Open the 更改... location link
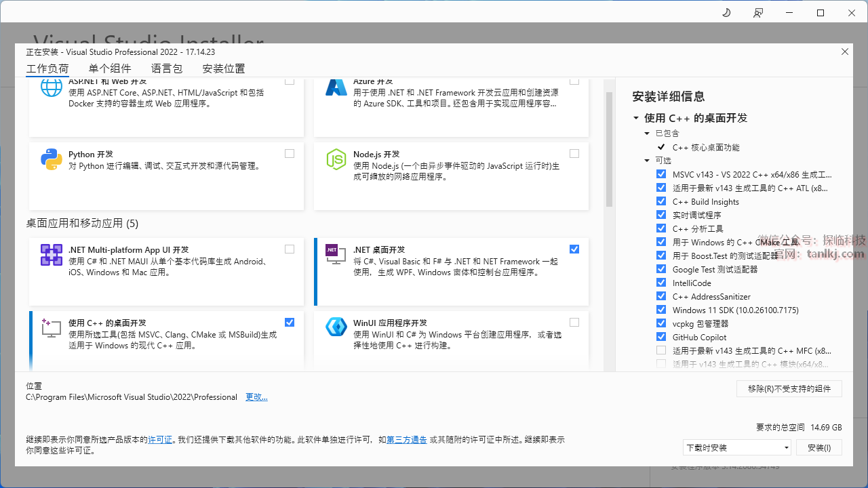 [256, 397]
